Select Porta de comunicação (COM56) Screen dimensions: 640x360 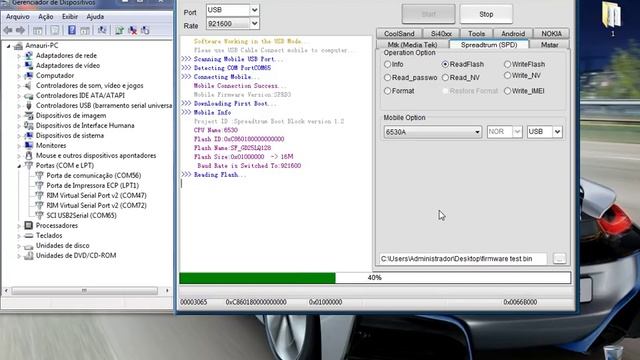pyautogui.click(x=93, y=176)
